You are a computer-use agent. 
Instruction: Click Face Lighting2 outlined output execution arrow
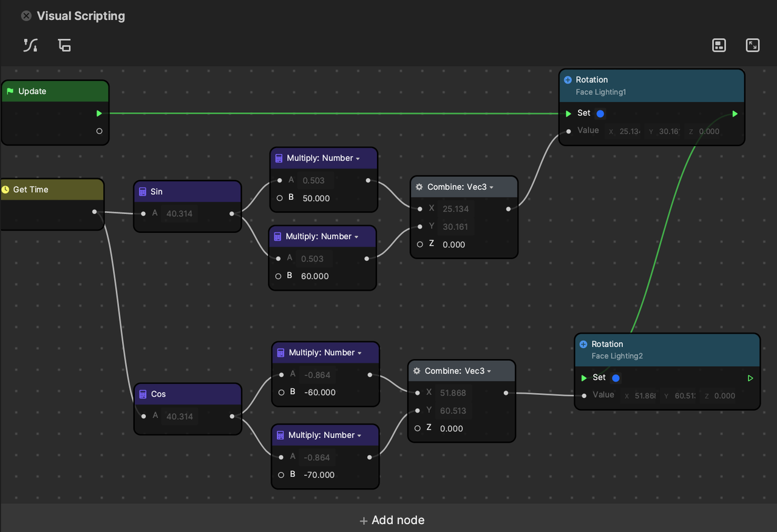tap(750, 378)
